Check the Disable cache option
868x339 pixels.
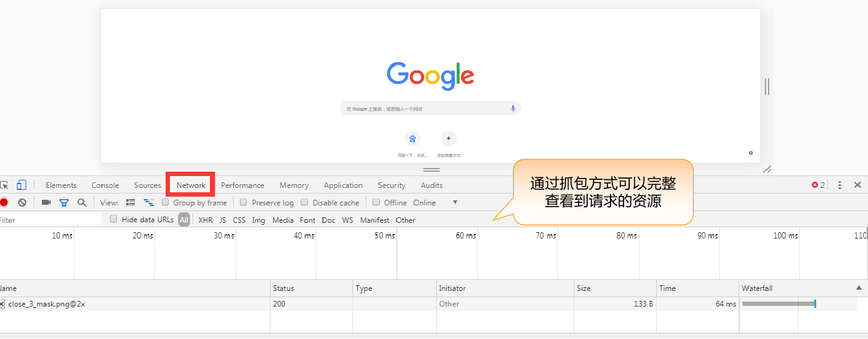click(x=304, y=202)
